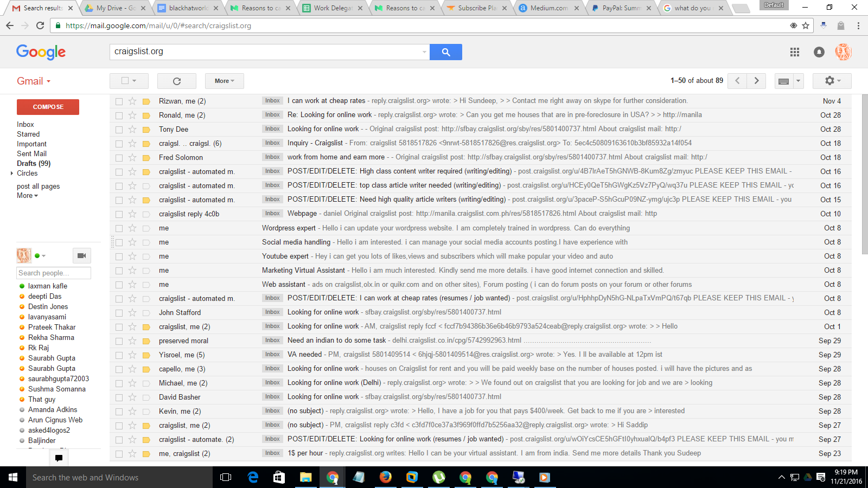Open input tools dropdown arrow
868x488 pixels.
tap(797, 81)
